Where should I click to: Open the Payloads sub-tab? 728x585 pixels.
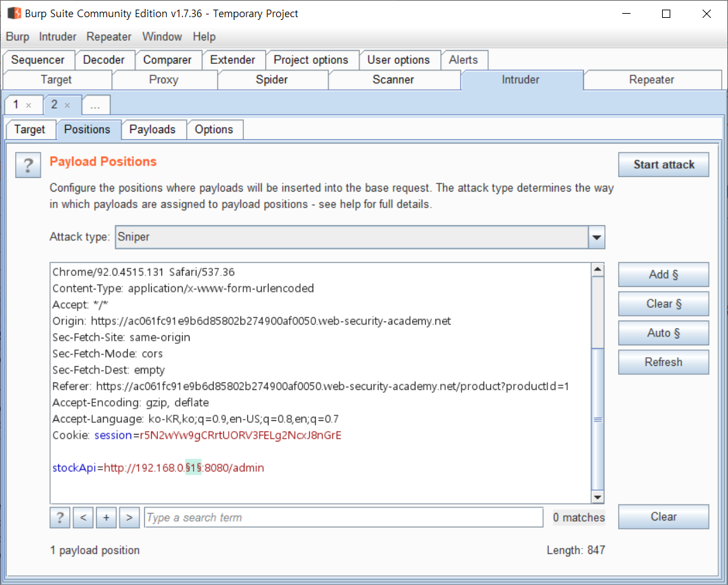[x=152, y=130]
